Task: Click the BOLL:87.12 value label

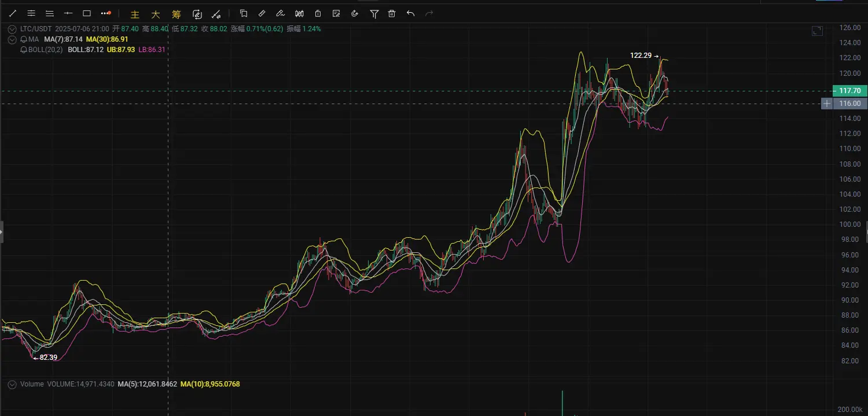Action: 86,50
